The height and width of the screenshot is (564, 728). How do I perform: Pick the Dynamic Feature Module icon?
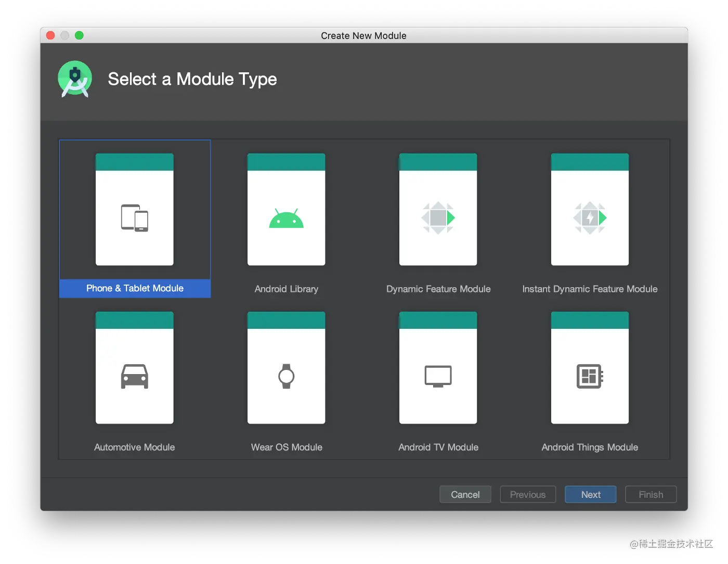click(438, 217)
